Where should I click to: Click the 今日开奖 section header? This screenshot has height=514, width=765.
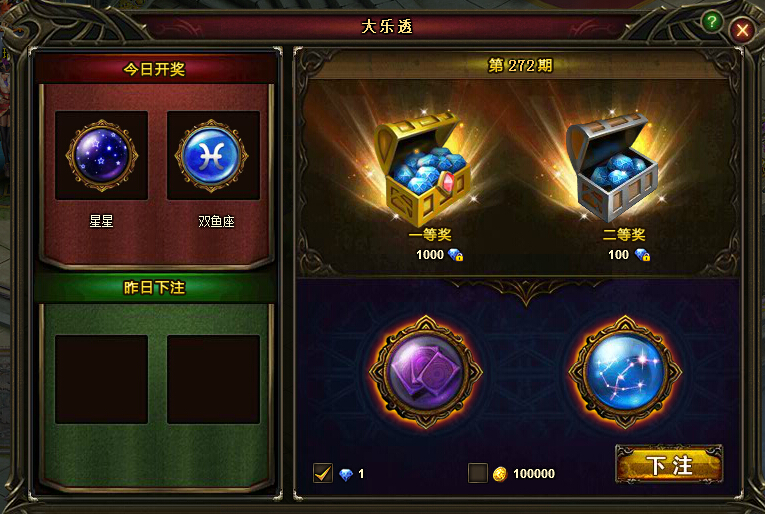(154, 69)
